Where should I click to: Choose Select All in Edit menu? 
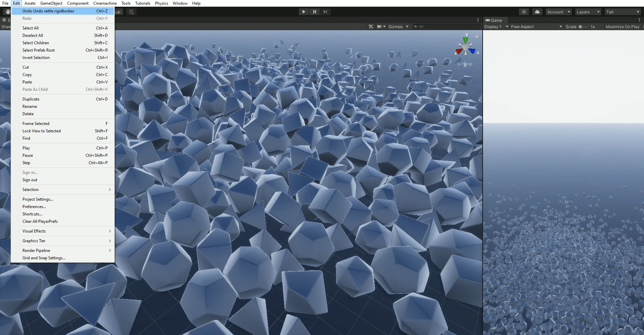click(63, 28)
